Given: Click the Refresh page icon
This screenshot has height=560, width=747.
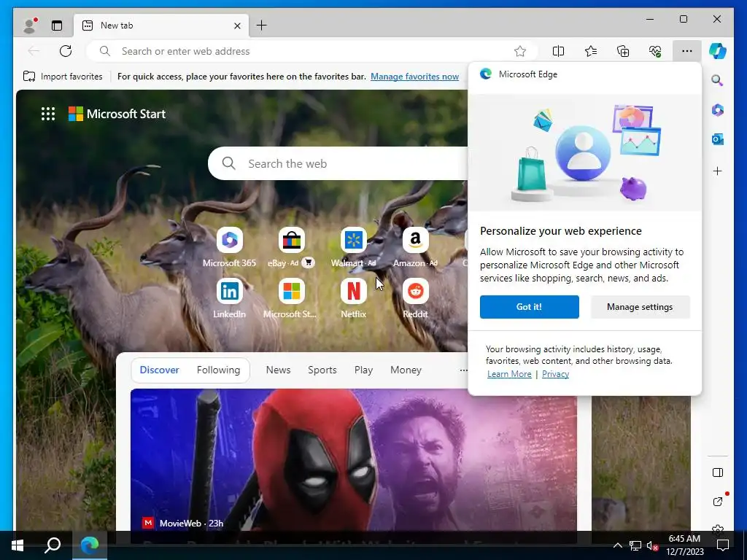Looking at the screenshot, I should 66,51.
